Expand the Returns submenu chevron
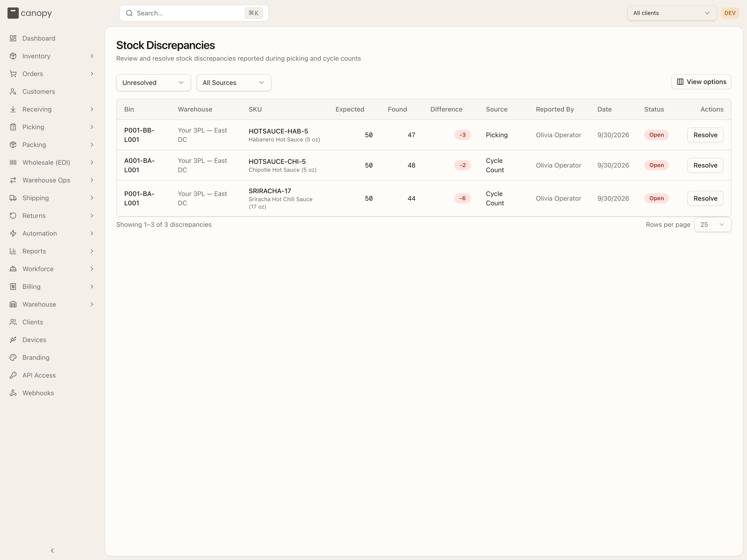747x560 pixels. 92,216
